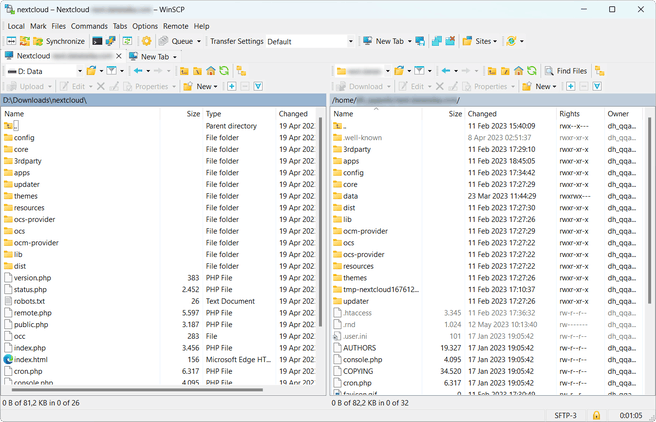Click local Root Directory icon

(197, 71)
